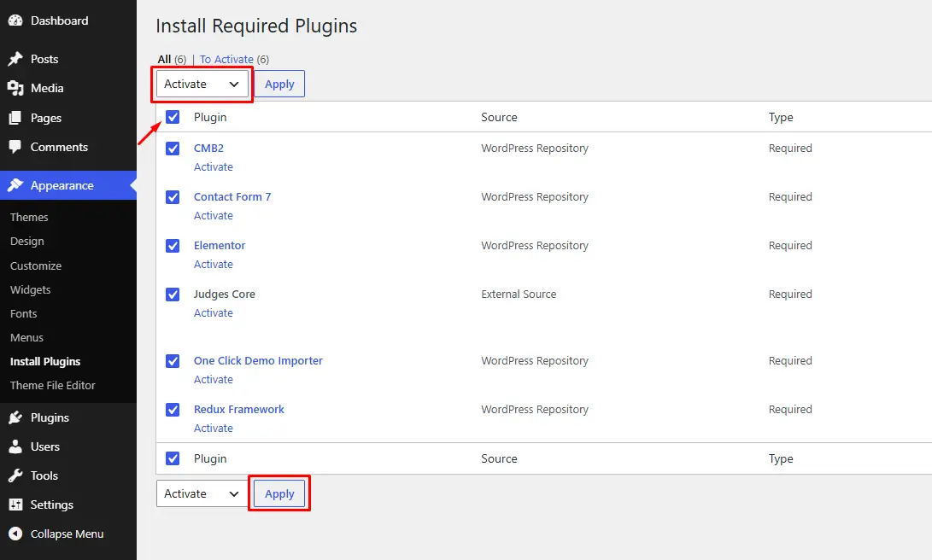Toggle the select-all checkbox in table header
The height and width of the screenshot is (560, 932).
pyautogui.click(x=173, y=117)
